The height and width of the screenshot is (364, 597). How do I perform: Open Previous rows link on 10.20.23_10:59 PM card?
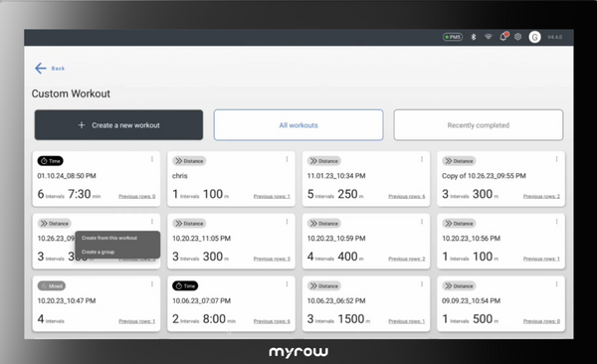407,259
